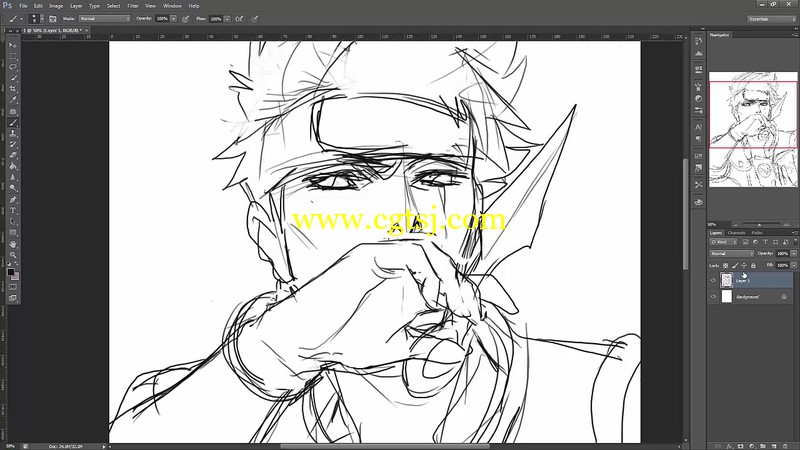Click background color swatch in toolbar
The width and height of the screenshot is (800, 450).
point(16,277)
